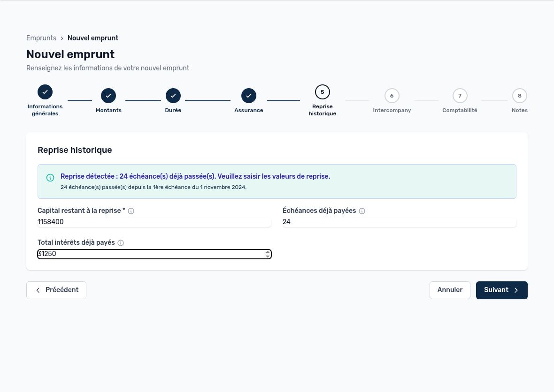This screenshot has width=554, height=392.
Task: Focus the Échéances déjà payées field
Action: [x=399, y=222]
